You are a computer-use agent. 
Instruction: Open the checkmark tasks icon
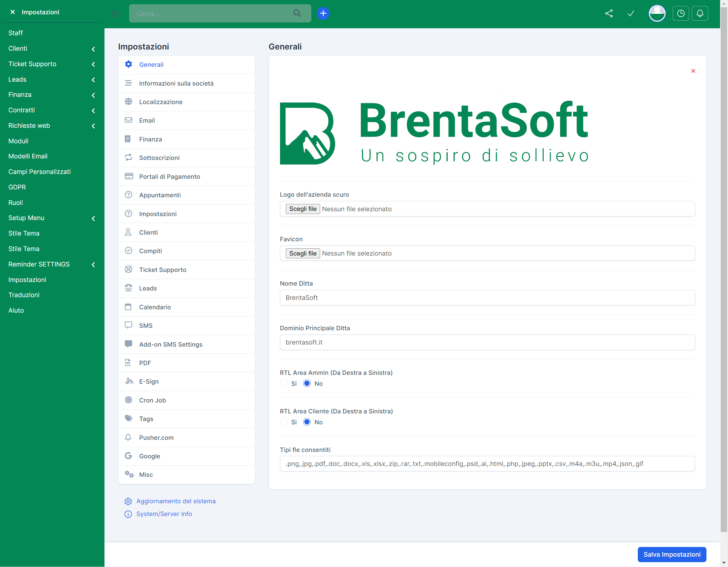coord(630,13)
